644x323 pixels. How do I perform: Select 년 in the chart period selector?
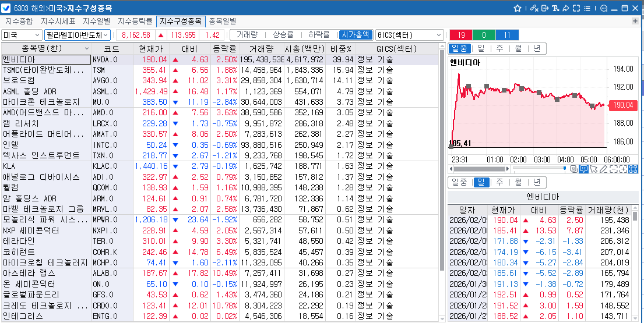coord(536,48)
